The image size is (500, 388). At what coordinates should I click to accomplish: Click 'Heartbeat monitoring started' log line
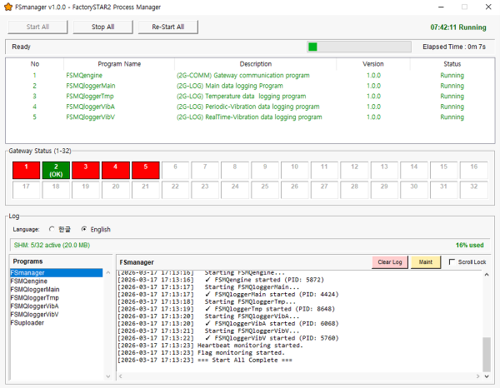coord(210,345)
